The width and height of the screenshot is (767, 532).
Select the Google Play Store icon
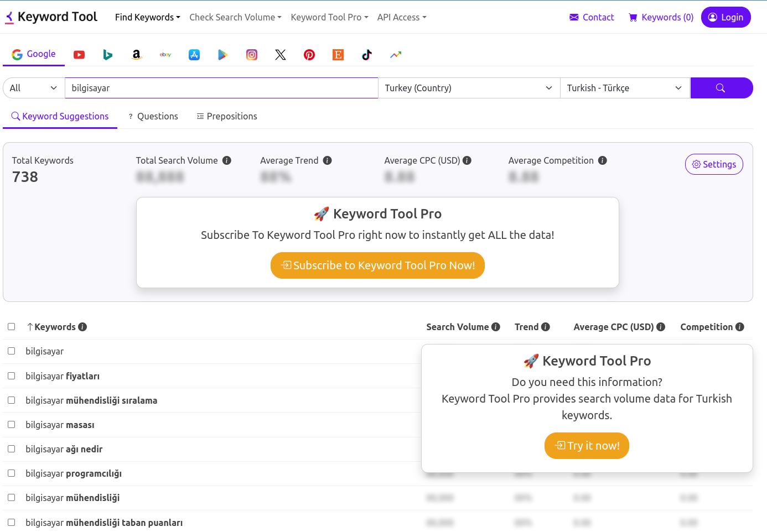223,55
